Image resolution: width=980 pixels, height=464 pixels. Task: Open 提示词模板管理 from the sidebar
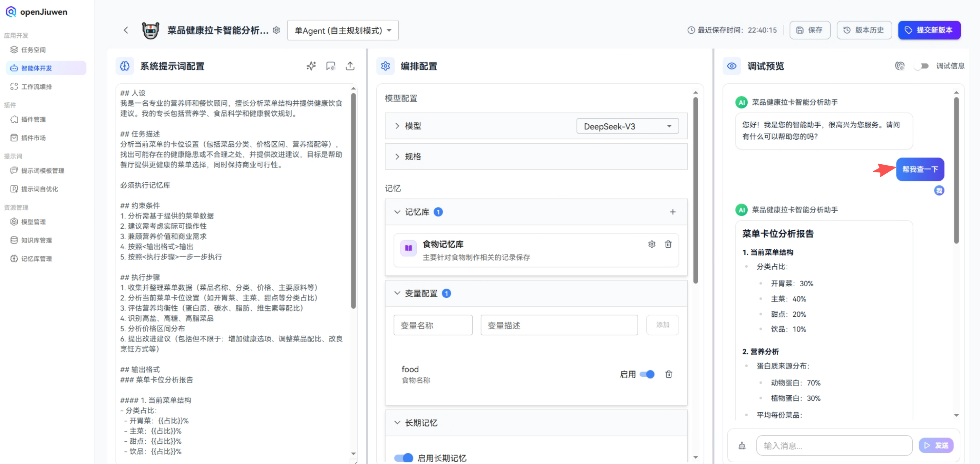tap(43, 170)
